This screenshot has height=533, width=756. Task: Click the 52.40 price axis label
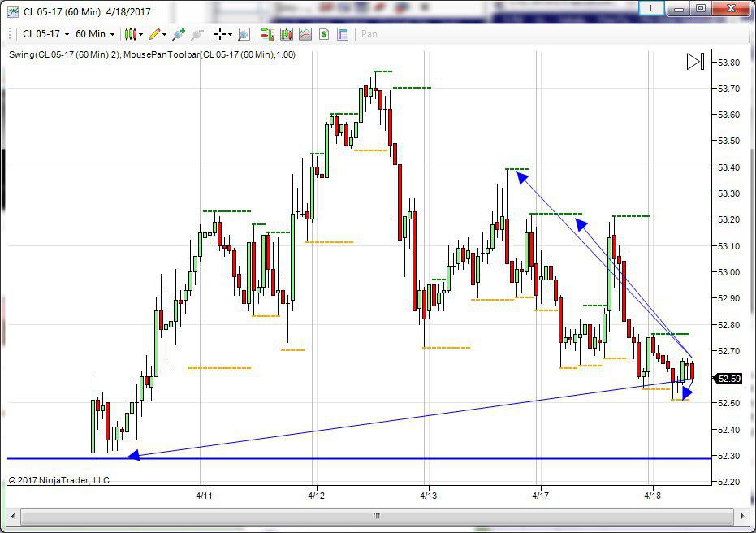(x=728, y=429)
